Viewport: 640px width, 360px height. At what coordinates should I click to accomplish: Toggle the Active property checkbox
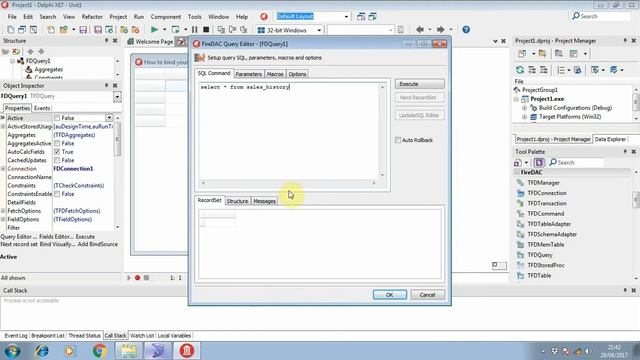pyautogui.click(x=57, y=118)
